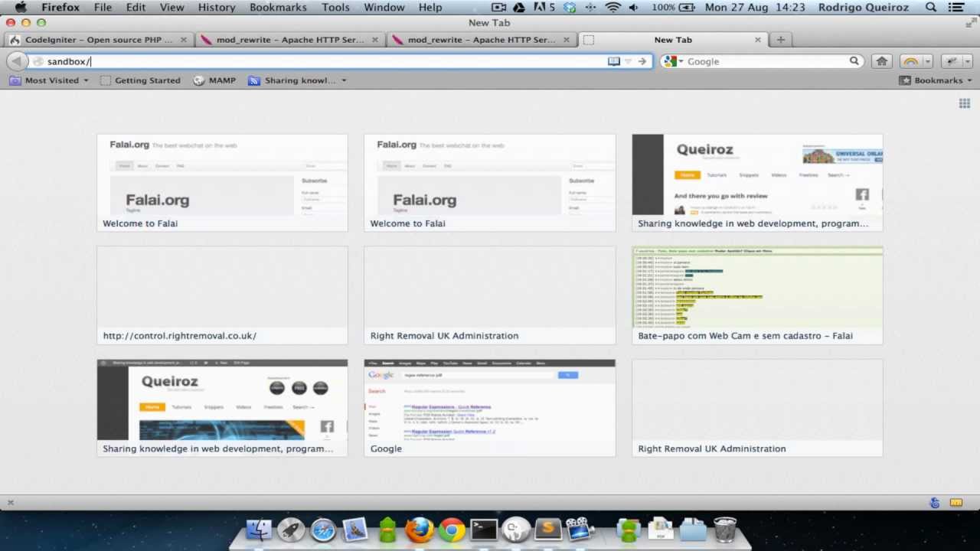Click the magnifier icon in search box
Image resolution: width=980 pixels, height=551 pixels.
tap(854, 61)
